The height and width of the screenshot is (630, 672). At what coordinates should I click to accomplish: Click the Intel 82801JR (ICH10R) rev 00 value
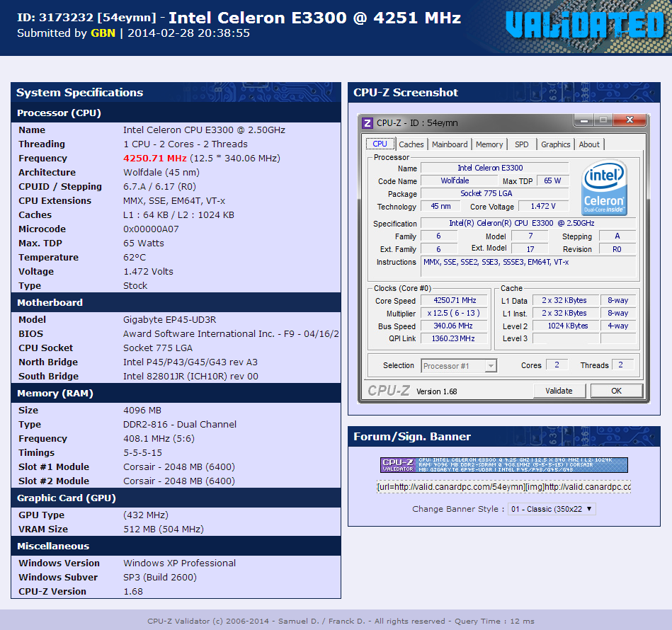(x=190, y=376)
